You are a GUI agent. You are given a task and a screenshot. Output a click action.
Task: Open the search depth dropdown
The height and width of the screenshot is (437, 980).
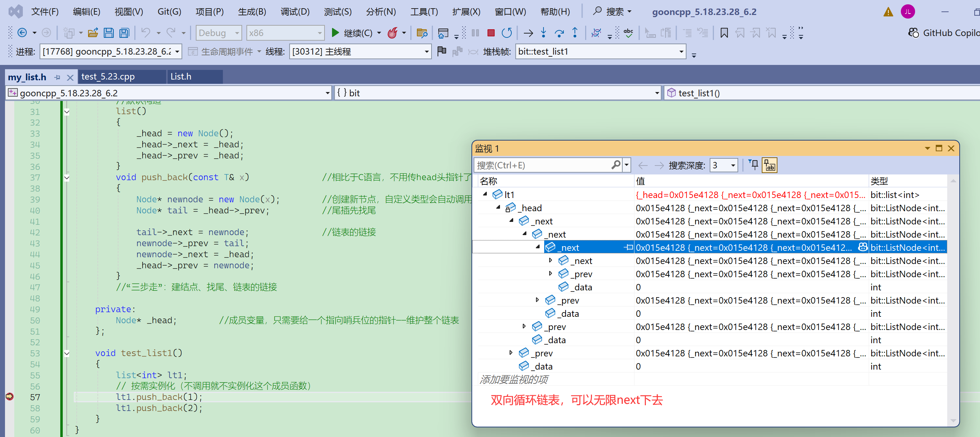[733, 165]
